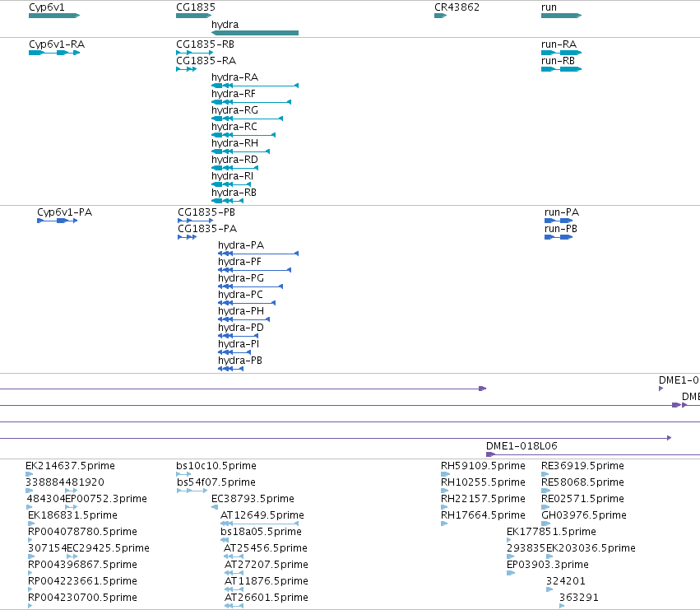Screen dimensions: 700x610
Task: Click the hydra-RA transcript label
Action: (x=234, y=77)
